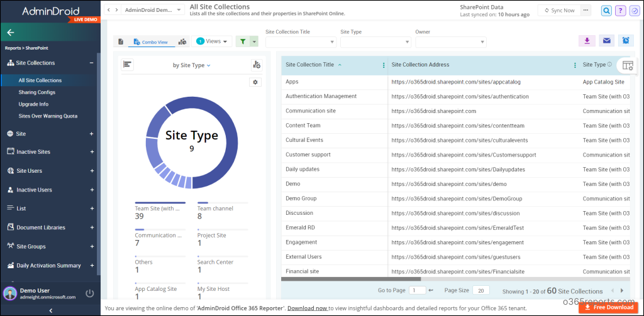Open the Site Collection Address column menu dots
Viewport: 644px width, 316px height.
point(575,65)
